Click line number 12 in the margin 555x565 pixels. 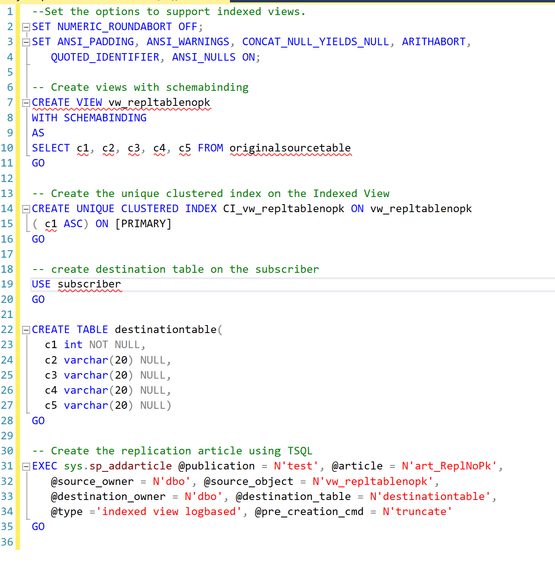click(7, 178)
